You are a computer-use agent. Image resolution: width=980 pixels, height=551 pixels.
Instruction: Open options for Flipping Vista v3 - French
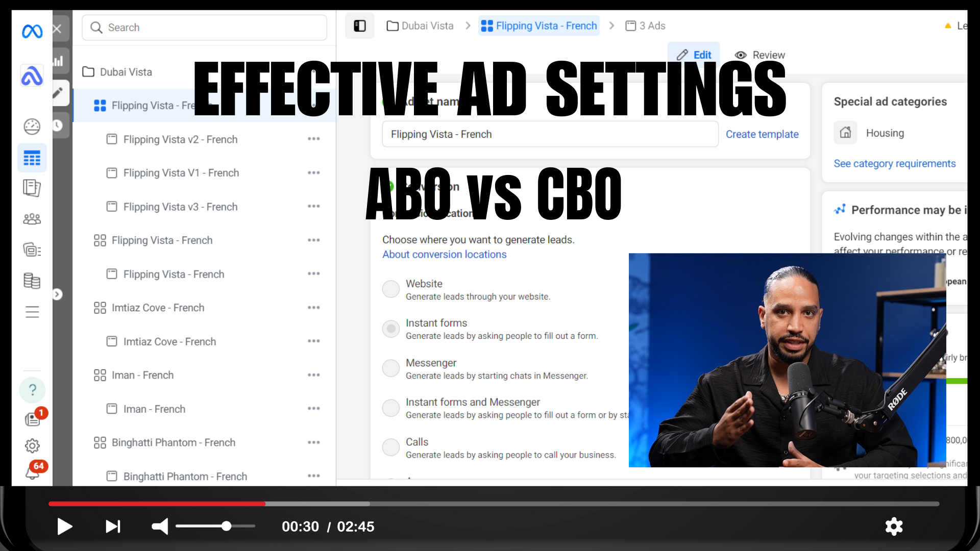click(x=313, y=206)
